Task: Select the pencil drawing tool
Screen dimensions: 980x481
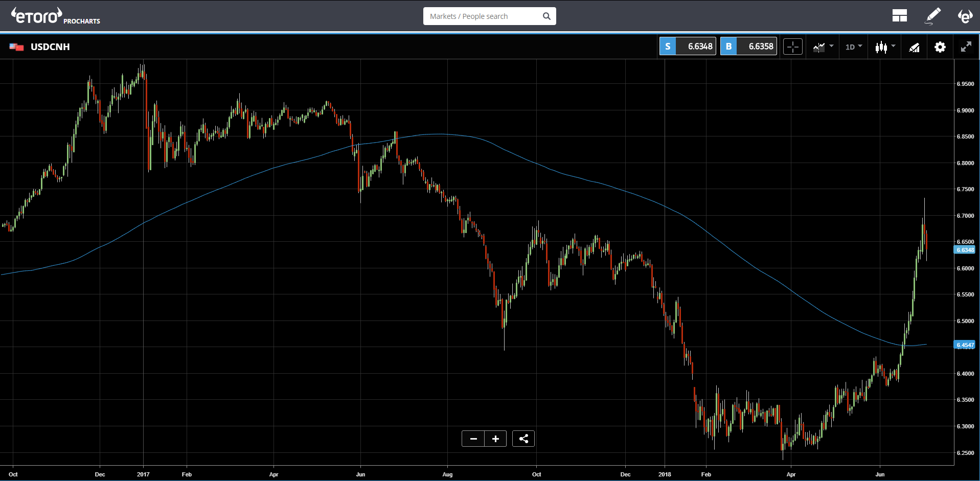Action: (933, 16)
